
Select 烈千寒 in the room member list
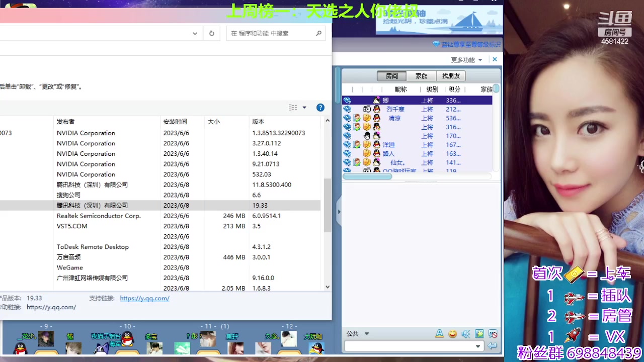(x=396, y=109)
